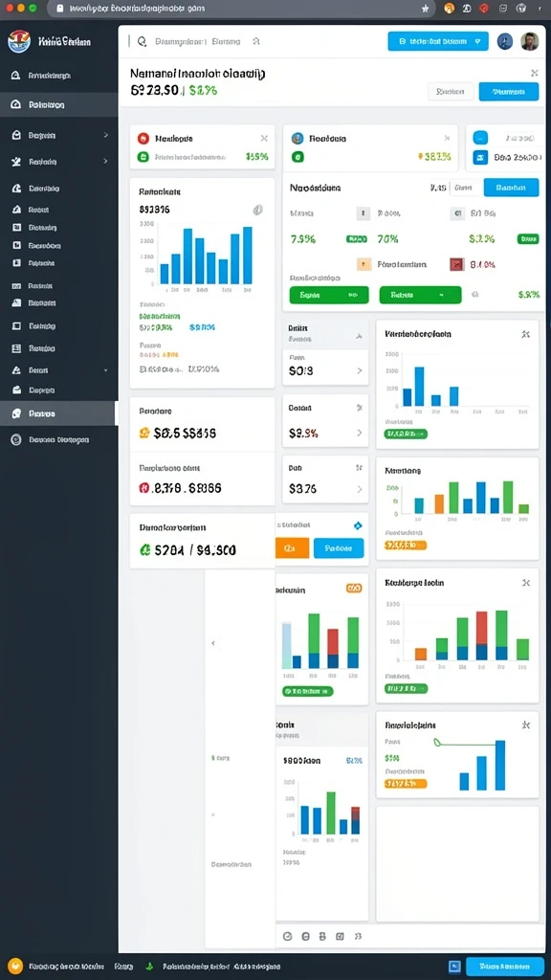This screenshot has width=551, height=980.
Task: Open the chevron on the first small value card
Action: point(360,370)
